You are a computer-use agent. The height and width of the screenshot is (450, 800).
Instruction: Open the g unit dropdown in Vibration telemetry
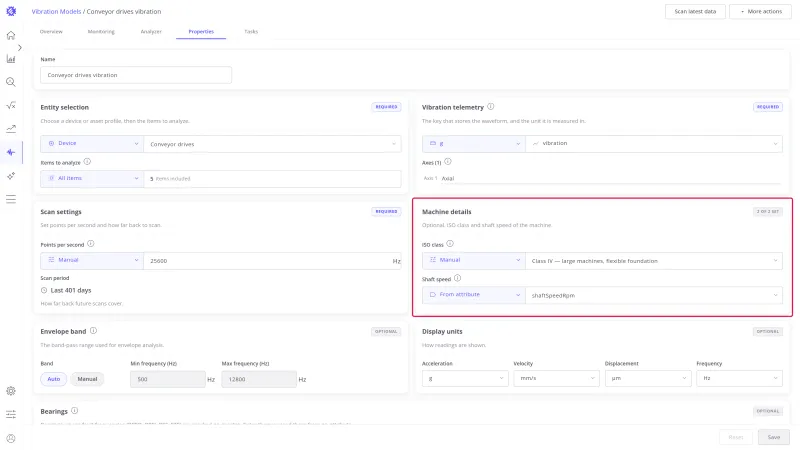pos(473,144)
